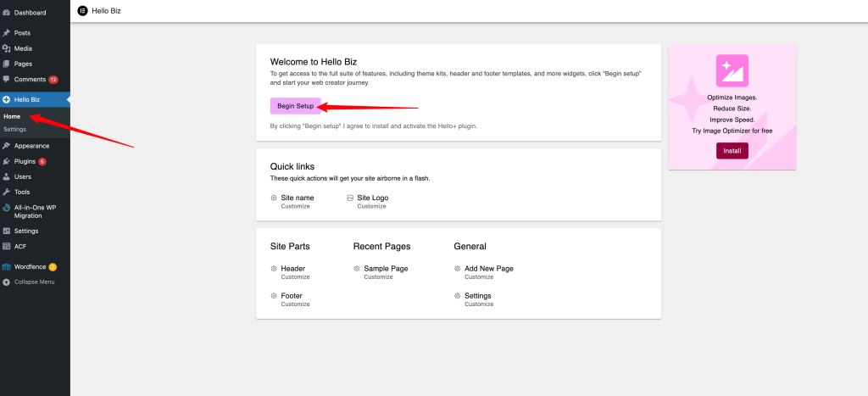The image size is (868, 396).
Task: Click the Plugins plug icon
Action: 6,162
